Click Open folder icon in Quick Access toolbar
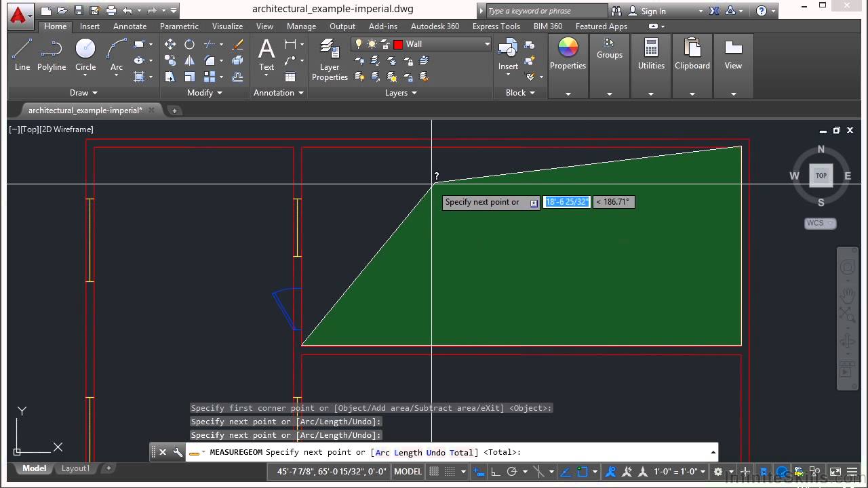The width and height of the screenshot is (868, 488). pyautogui.click(x=62, y=10)
